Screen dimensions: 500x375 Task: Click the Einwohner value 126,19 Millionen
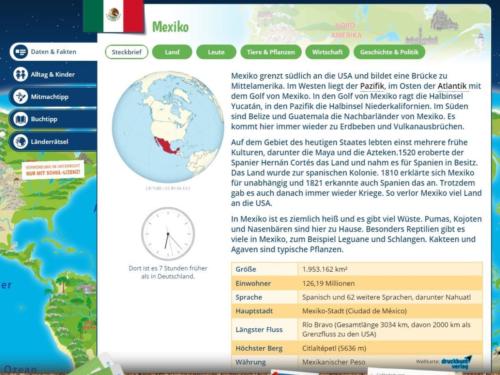point(328,283)
